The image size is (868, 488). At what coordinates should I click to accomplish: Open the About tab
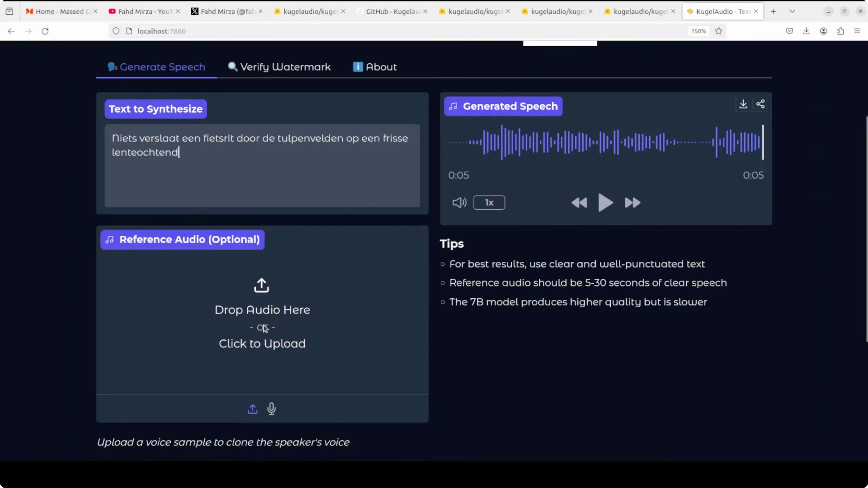(375, 67)
